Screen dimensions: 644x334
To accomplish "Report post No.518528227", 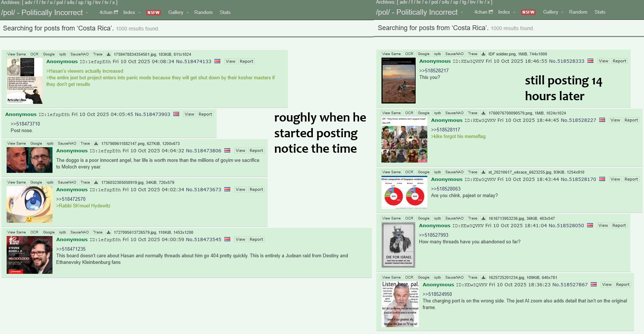I will click(x=631, y=120).
